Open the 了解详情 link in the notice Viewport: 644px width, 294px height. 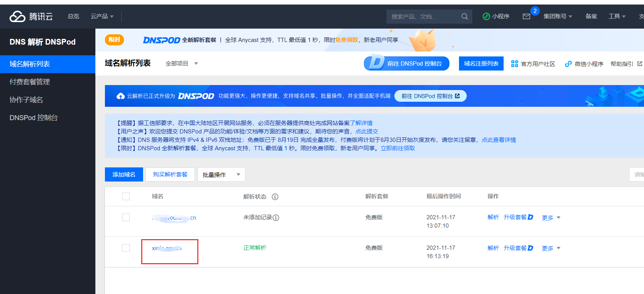coord(361,123)
